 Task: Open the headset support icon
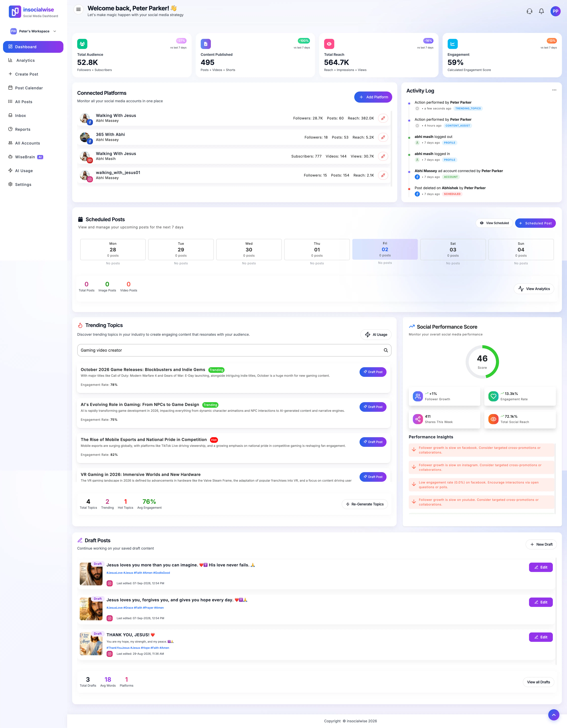529,11
